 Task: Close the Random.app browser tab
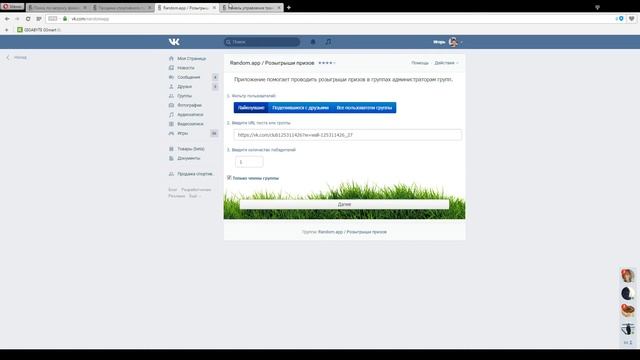click(214, 7)
